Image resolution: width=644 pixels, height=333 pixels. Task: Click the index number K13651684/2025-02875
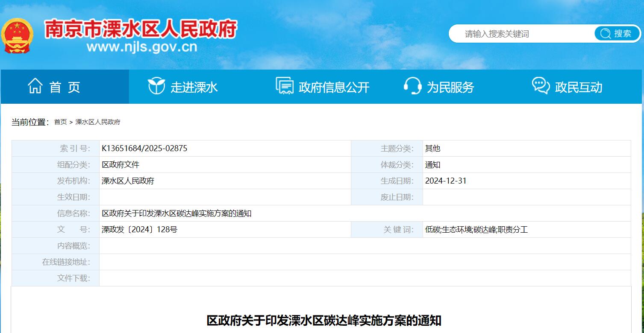tap(144, 149)
